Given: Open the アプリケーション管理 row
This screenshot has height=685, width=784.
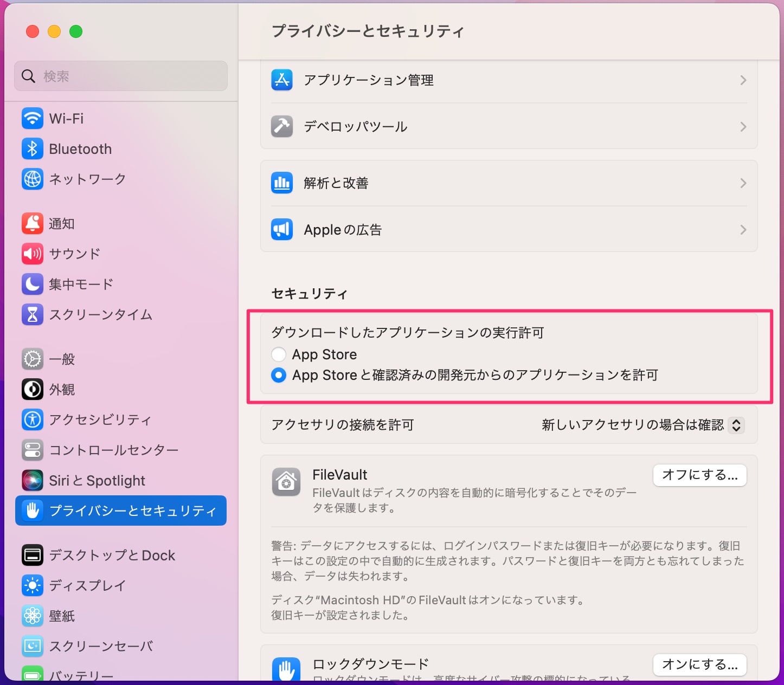Looking at the screenshot, I should pos(509,80).
